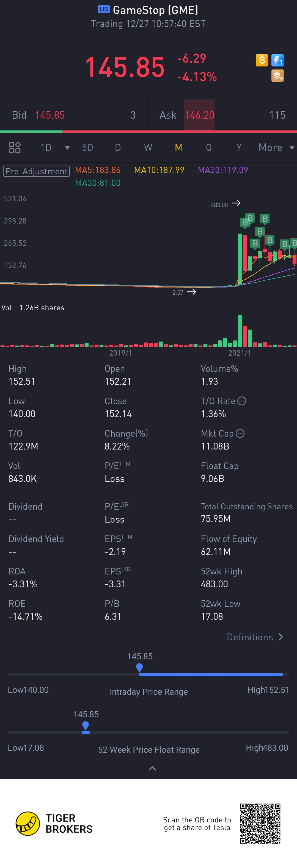Tap the US market flag badge
The height and width of the screenshot is (868, 297).
[x=104, y=9]
